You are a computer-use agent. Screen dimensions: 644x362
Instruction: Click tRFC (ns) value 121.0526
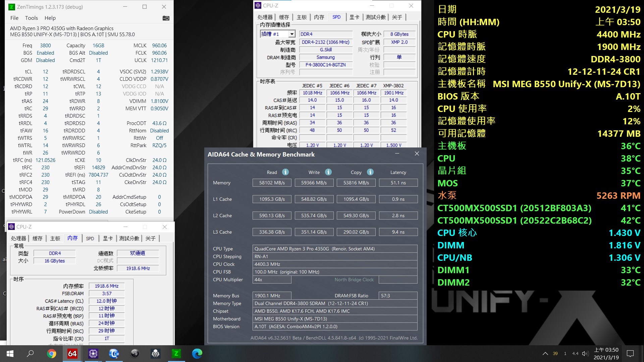45,160
